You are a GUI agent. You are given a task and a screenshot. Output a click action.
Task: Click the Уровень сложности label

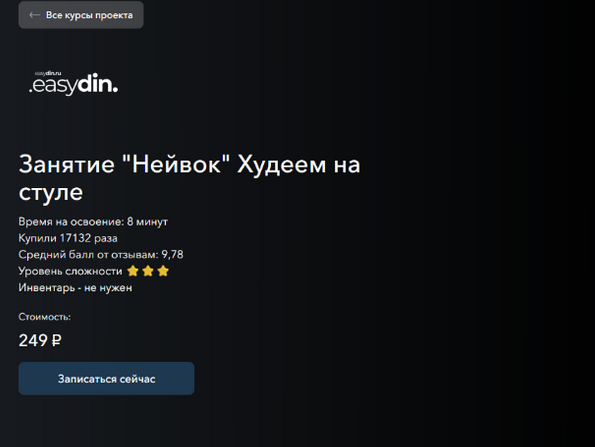pyautogui.click(x=71, y=271)
